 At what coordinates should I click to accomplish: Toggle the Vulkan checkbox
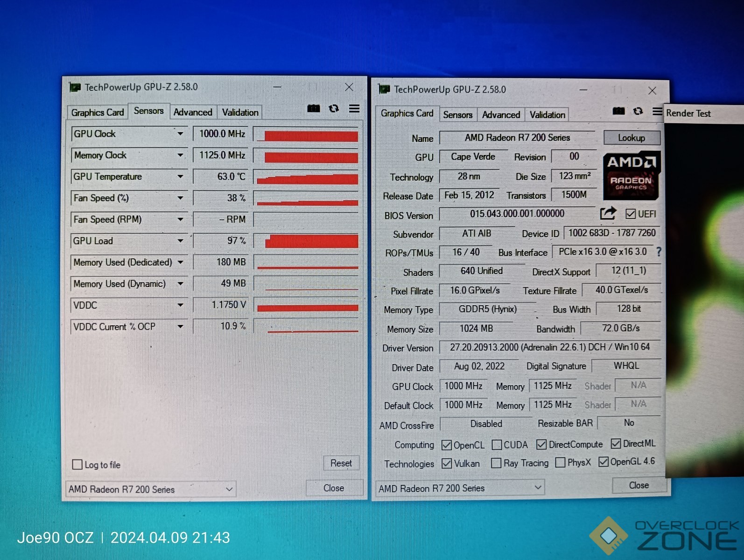(447, 463)
